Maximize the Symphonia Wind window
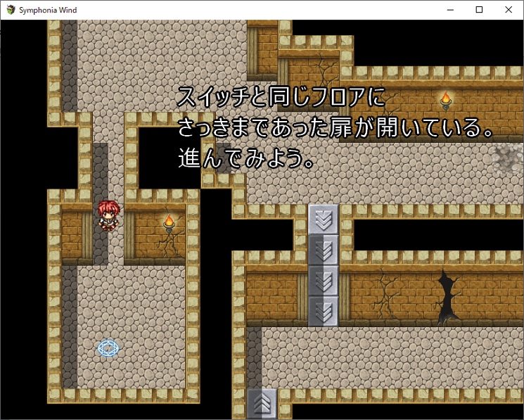The image size is (524, 420). tap(479, 10)
